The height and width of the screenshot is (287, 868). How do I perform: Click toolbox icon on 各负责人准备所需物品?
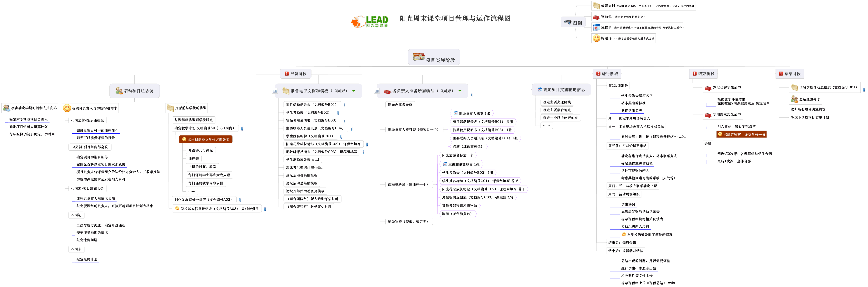pyautogui.click(x=388, y=91)
